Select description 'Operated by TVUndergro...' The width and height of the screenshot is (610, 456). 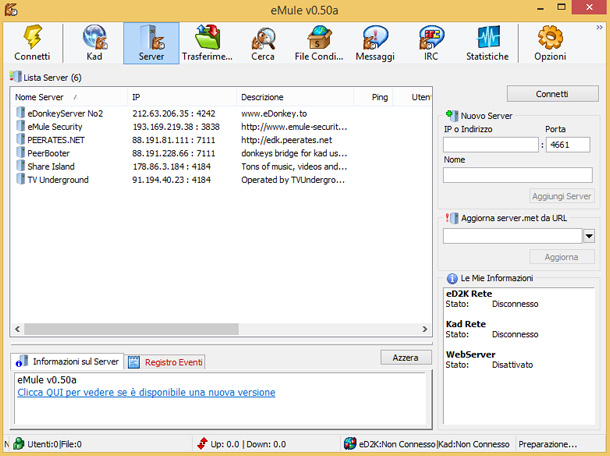coord(293,179)
